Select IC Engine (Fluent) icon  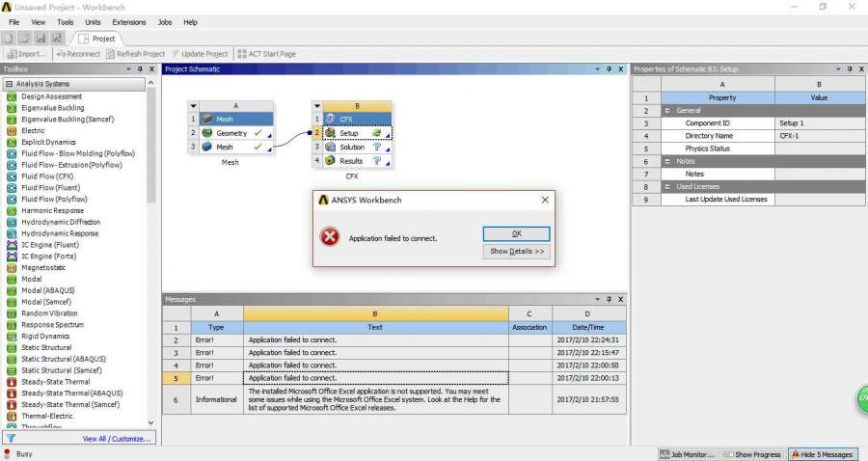11,245
